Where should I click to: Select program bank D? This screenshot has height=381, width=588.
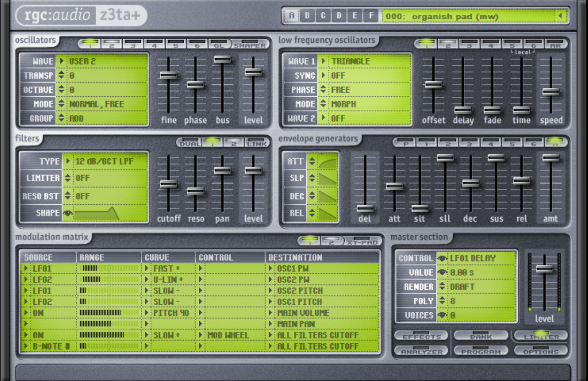[x=339, y=16]
